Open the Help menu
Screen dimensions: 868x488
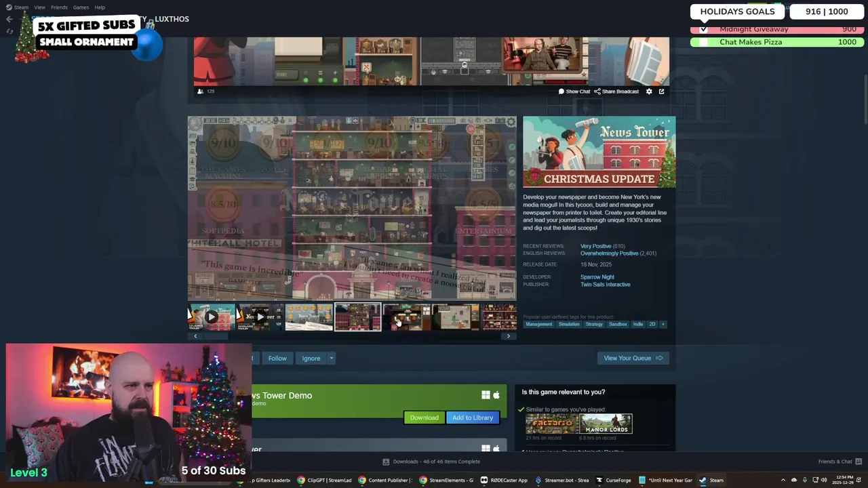100,7
